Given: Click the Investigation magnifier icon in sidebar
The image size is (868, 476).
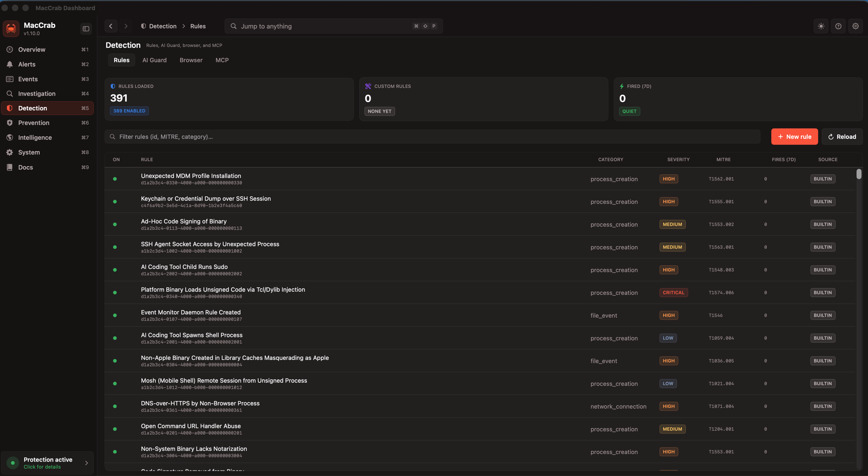Looking at the screenshot, I should [10, 94].
